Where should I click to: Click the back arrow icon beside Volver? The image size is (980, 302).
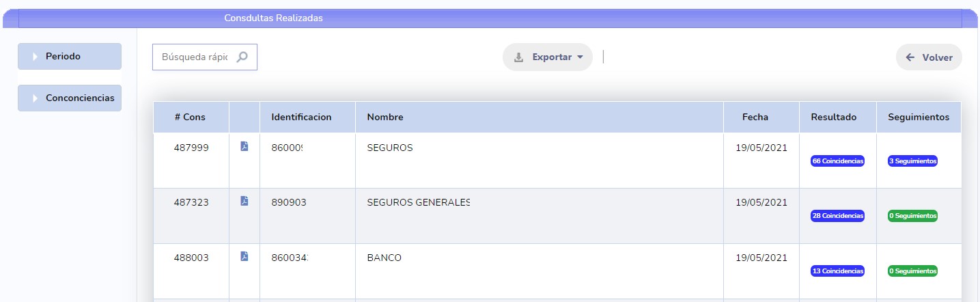(x=910, y=57)
